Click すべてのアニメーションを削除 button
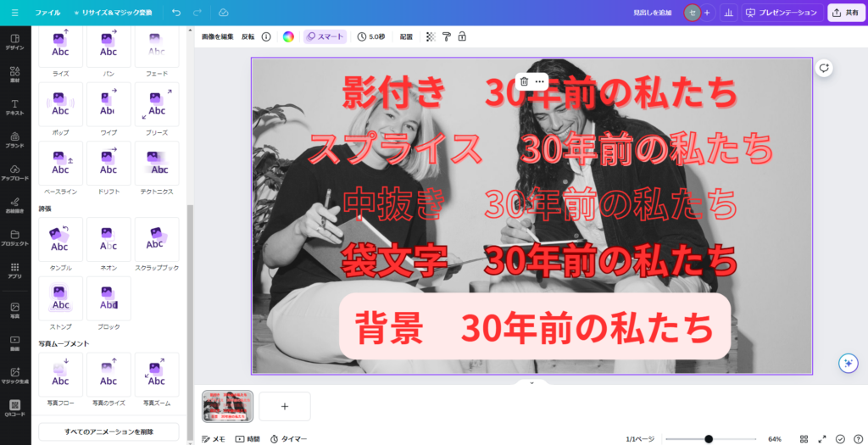 click(x=108, y=431)
